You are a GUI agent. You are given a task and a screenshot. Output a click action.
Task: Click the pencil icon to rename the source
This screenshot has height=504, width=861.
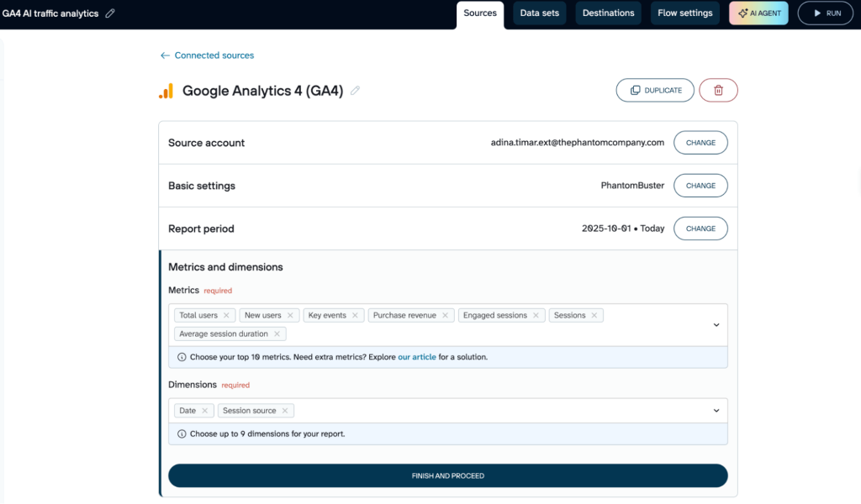coord(355,91)
